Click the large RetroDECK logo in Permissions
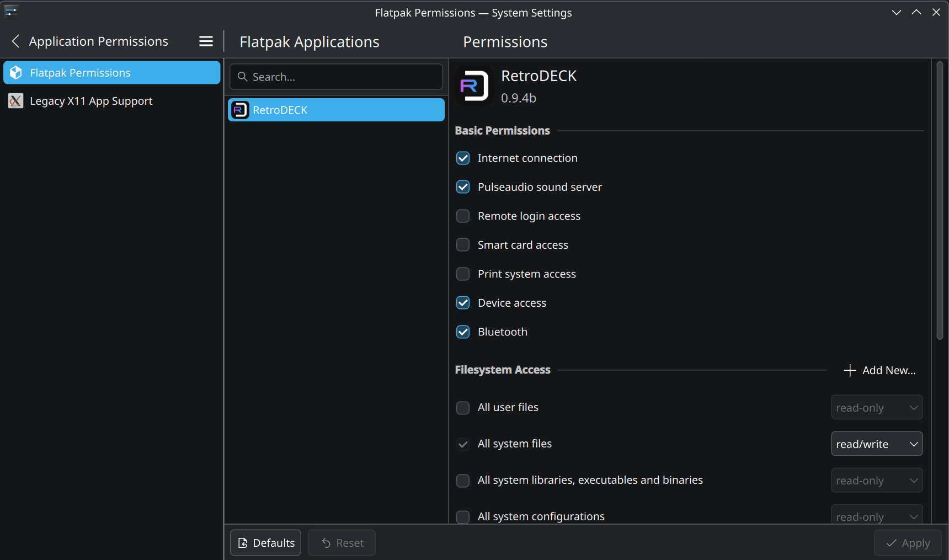Viewport: 949px width, 560px height. (475, 86)
